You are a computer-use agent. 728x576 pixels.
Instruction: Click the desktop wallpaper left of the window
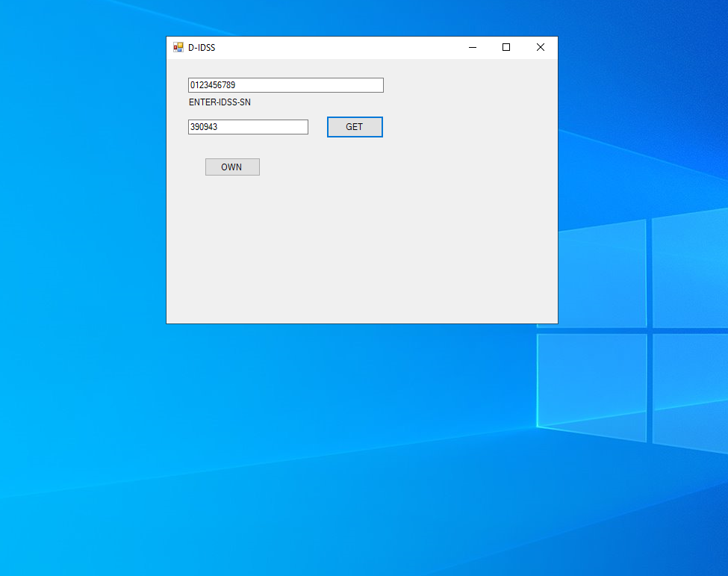[x=82, y=224]
